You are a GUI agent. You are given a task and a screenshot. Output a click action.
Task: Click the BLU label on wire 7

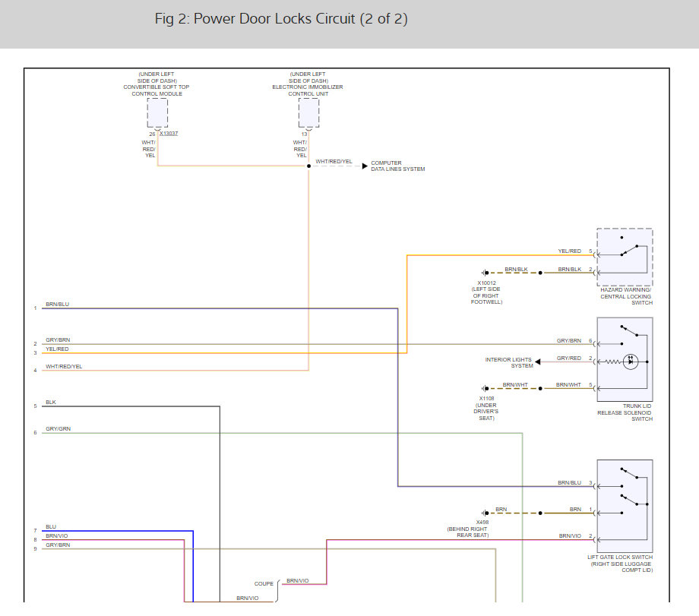coord(51,527)
